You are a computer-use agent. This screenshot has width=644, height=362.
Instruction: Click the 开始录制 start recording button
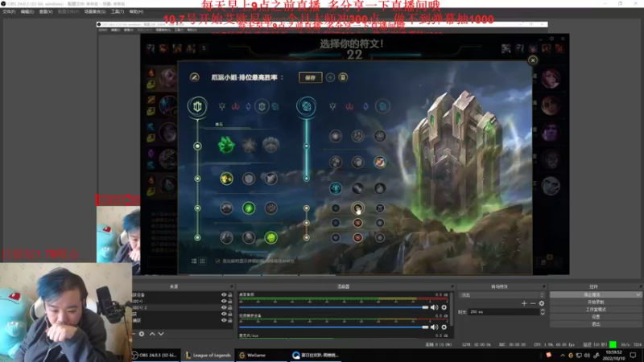596,302
